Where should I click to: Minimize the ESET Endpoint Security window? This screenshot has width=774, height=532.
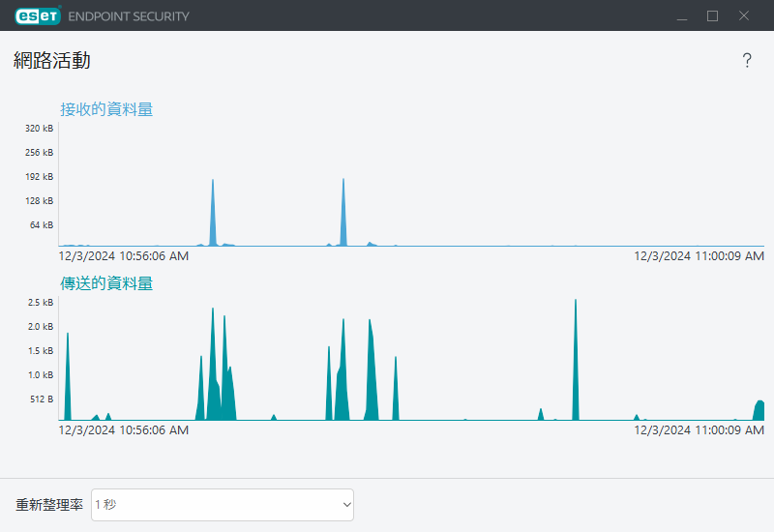[682, 15]
